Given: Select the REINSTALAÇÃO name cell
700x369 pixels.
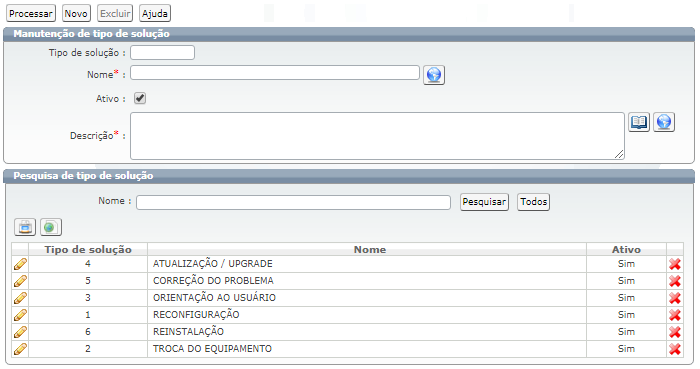Looking at the screenshot, I should (367, 332).
